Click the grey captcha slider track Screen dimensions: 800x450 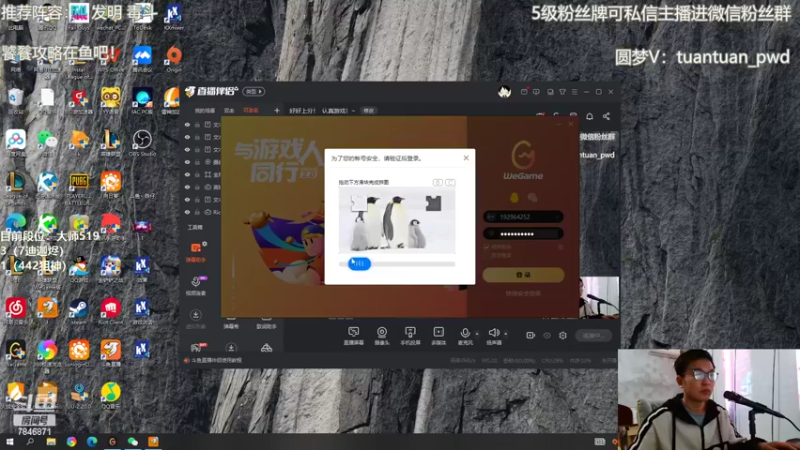tap(397, 264)
